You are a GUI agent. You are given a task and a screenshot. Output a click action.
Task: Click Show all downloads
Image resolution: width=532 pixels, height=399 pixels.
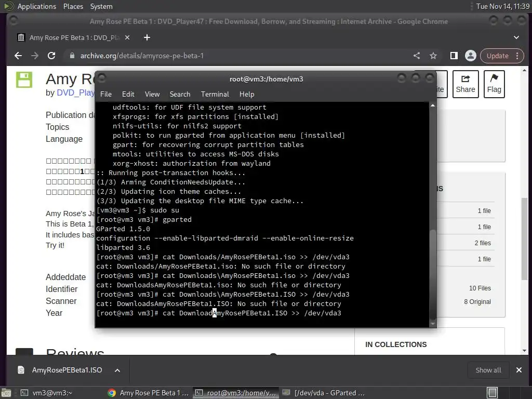pyautogui.click(x=488, y=370)
